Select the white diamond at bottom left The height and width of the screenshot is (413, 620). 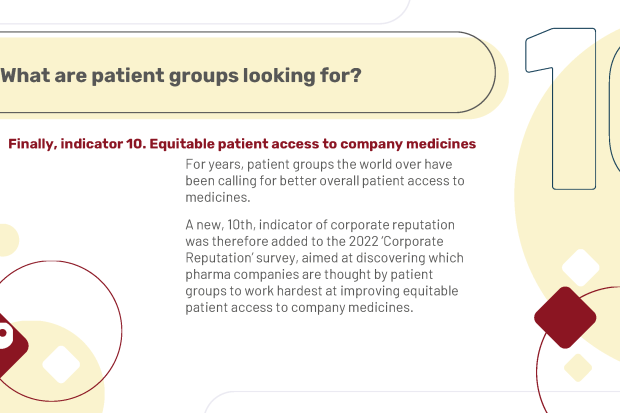tap(61, 364)
